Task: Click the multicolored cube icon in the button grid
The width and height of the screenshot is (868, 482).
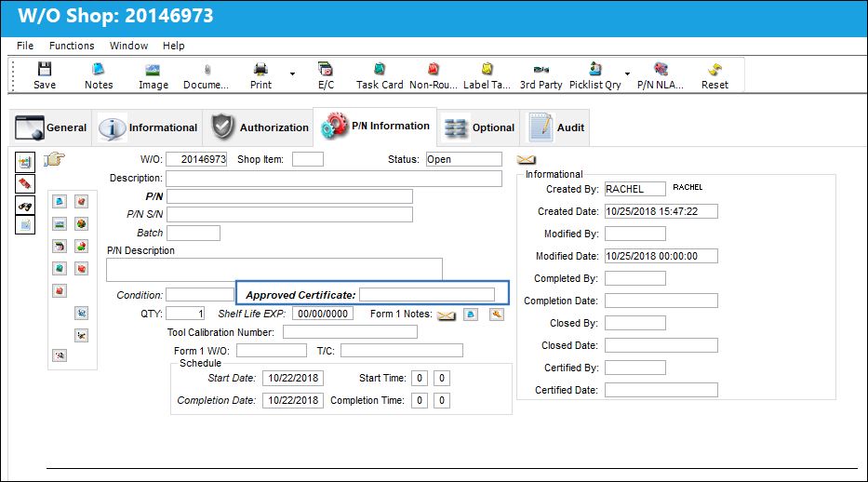Action: [81, 224]
